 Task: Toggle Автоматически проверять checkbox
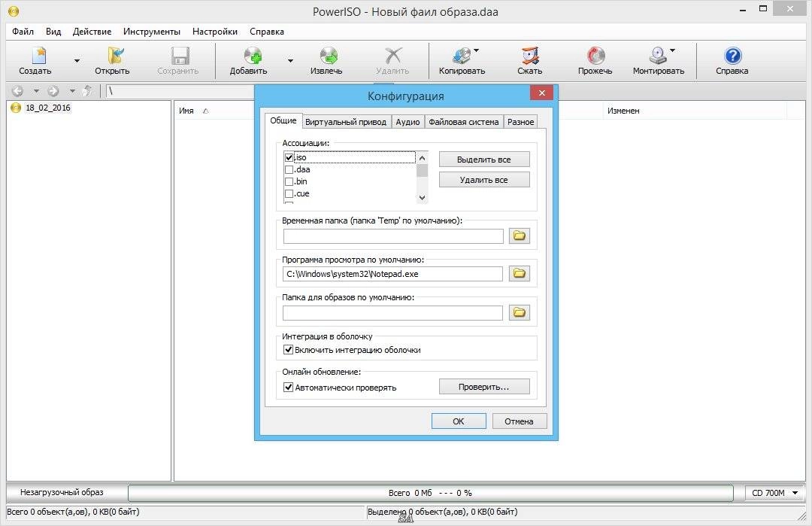(289, 387)
